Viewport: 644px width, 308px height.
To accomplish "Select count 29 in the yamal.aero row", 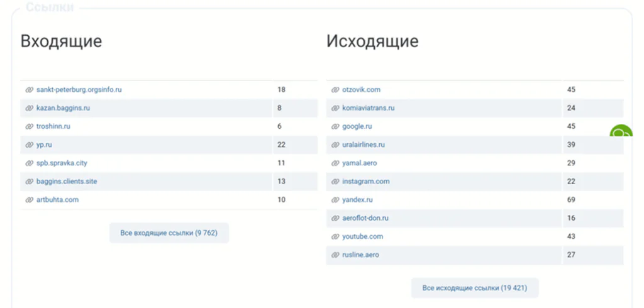I will click(x=571, y=163).
